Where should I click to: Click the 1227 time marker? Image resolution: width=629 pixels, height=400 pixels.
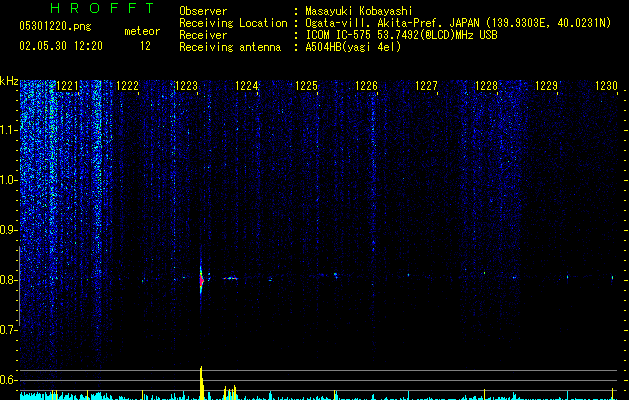click(x=426, y=86)
